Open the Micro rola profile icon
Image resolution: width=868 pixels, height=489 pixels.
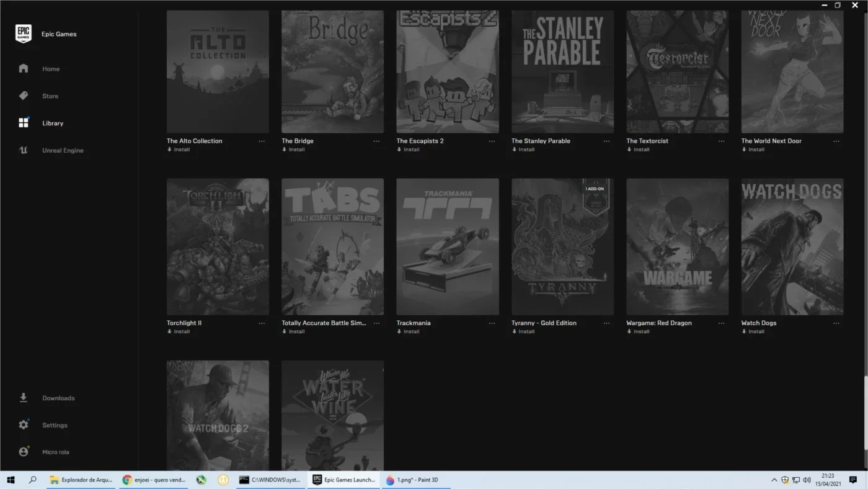[24, 452]
